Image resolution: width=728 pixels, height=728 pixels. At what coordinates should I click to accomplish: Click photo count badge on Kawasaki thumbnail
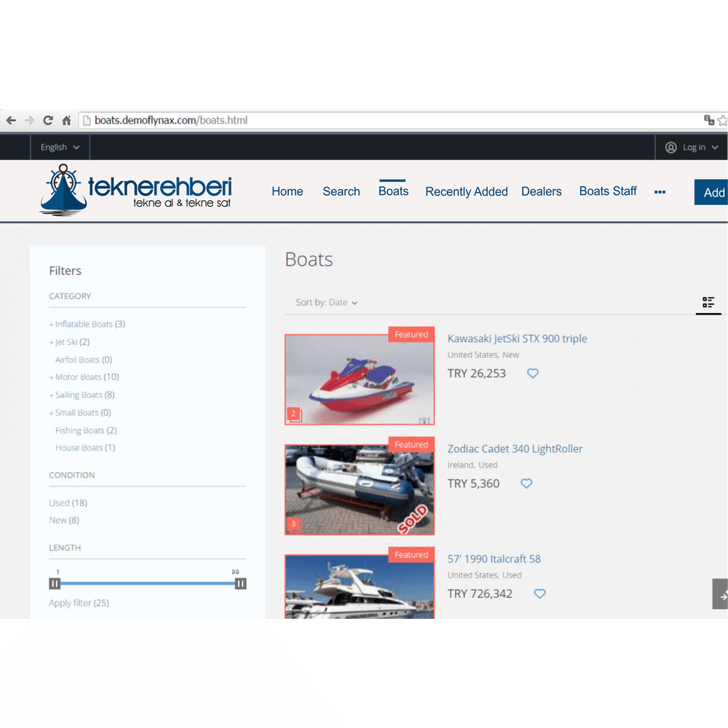[294, 414]
